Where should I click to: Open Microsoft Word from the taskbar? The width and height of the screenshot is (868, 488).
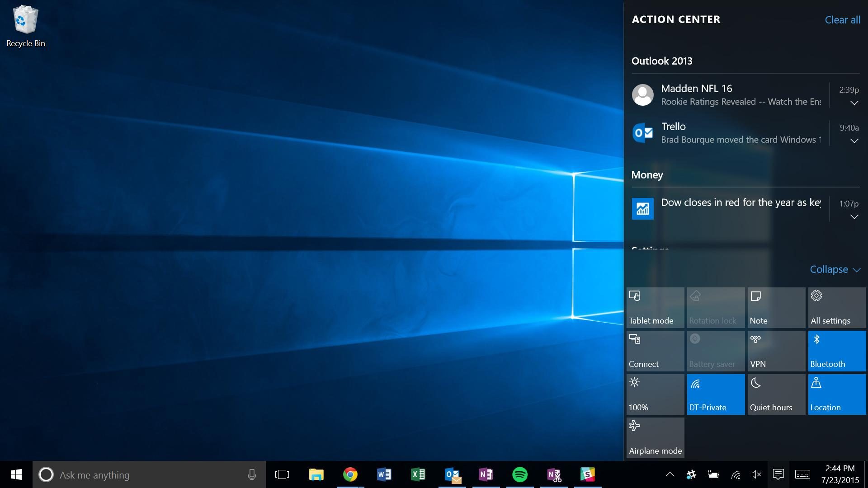[x=384, y=474]
